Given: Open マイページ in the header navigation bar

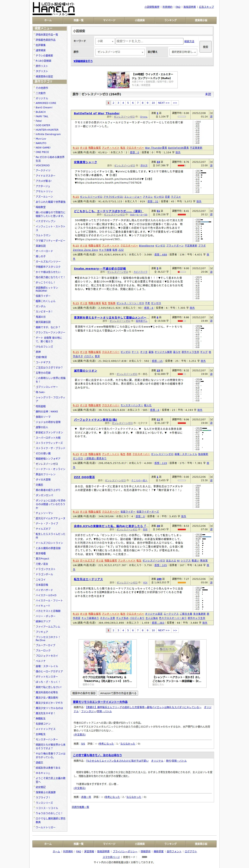Looking at the screenshot, I should click(109, 20).
